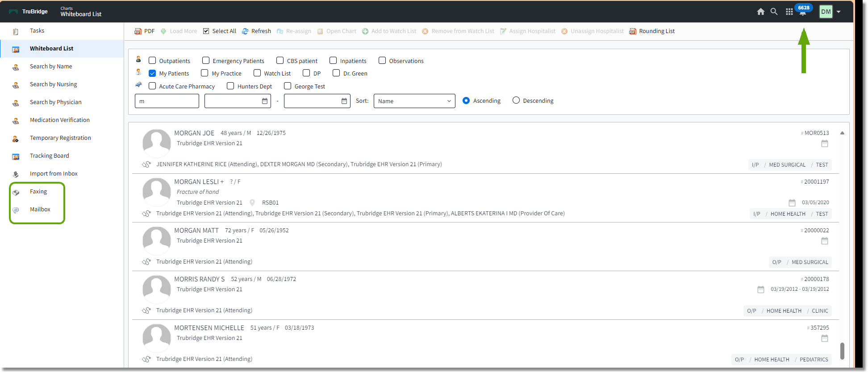Click Unassign Hospitalist
Screen dimensions: 868x373
[593, 31]
